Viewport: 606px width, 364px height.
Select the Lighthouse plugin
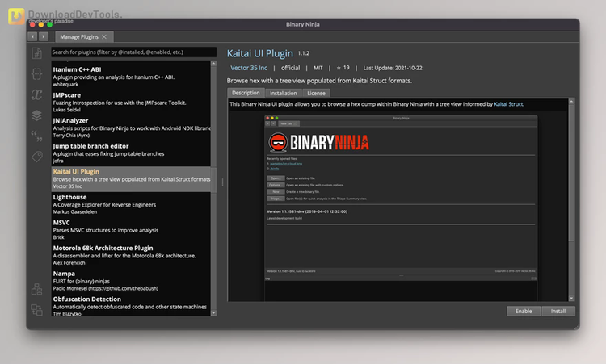(131, 204)
